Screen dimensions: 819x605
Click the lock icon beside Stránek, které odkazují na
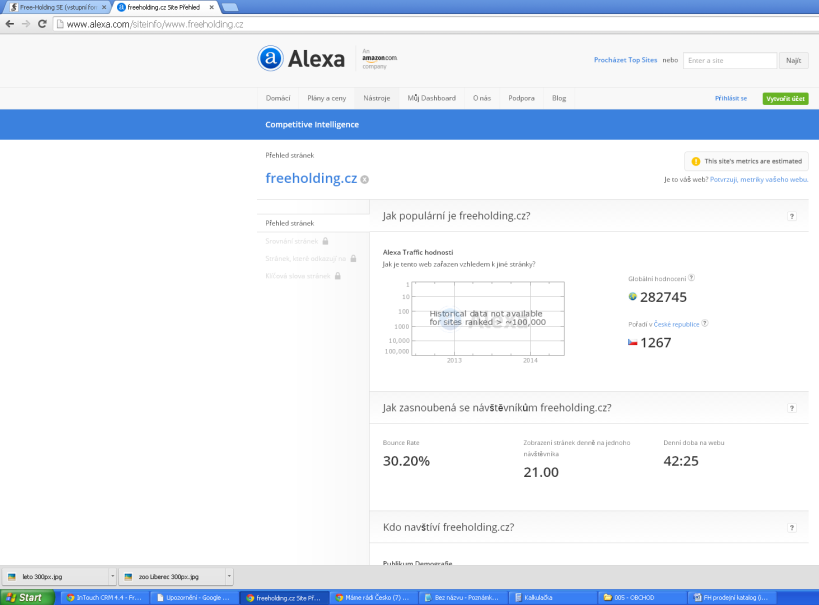(353, 258)
